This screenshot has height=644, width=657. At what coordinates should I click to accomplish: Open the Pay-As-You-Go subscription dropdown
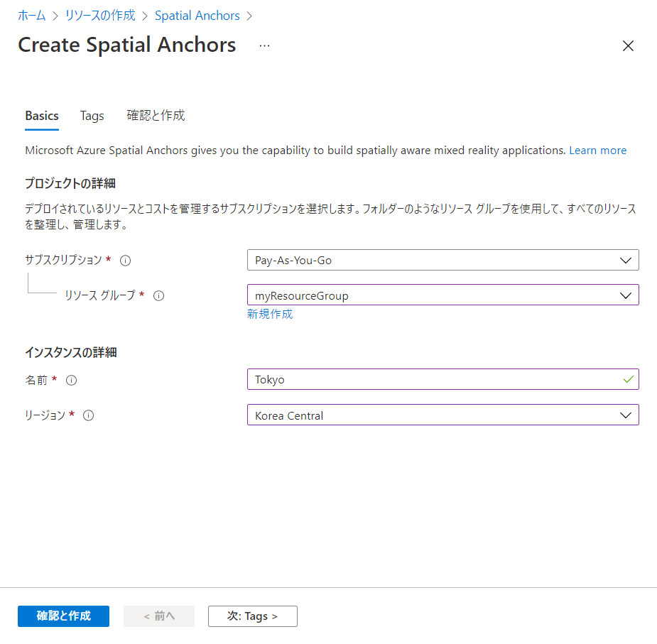pyautogui.click(x=443, y=260)
